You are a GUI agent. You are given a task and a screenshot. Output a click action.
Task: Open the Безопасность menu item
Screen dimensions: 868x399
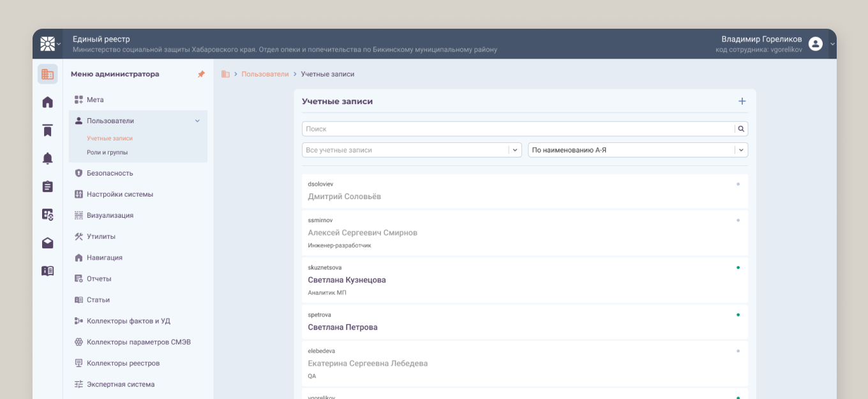pyautogui.click(x=110, y=173)
